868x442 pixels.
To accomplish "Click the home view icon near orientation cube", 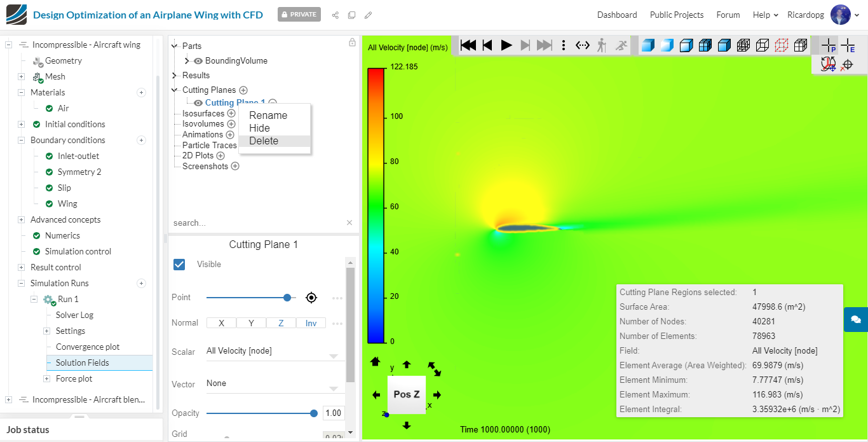I will 375,361.
